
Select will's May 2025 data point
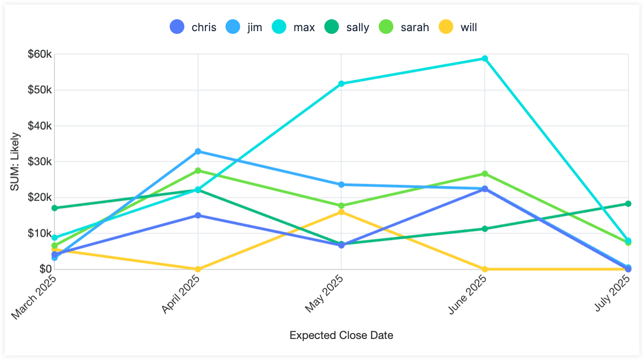point(341,212)
